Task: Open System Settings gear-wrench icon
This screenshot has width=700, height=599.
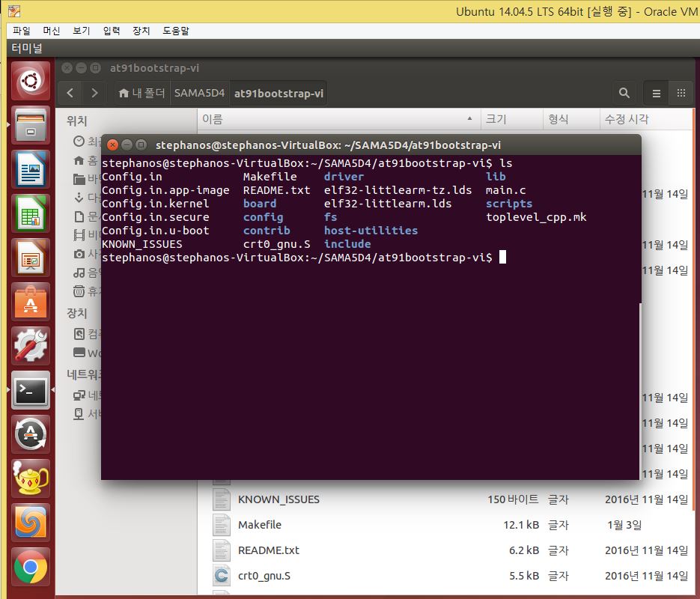Action: (31, 345)
